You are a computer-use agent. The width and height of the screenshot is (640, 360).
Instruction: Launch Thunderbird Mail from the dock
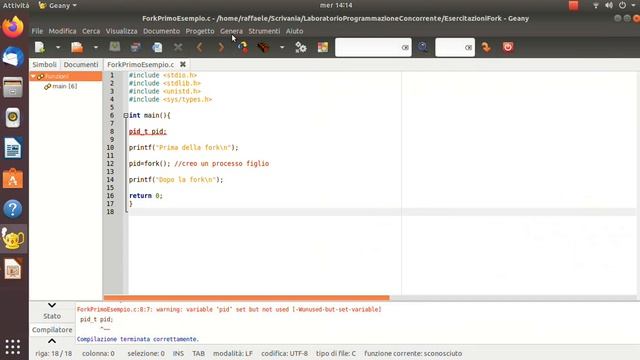pos(13,57)
